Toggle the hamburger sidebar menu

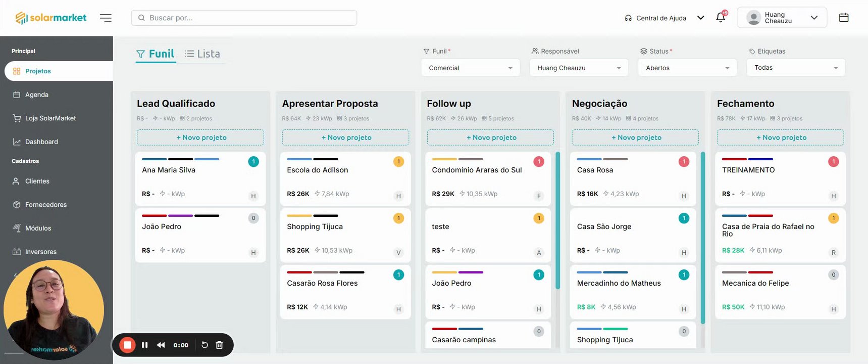point(106,18)
